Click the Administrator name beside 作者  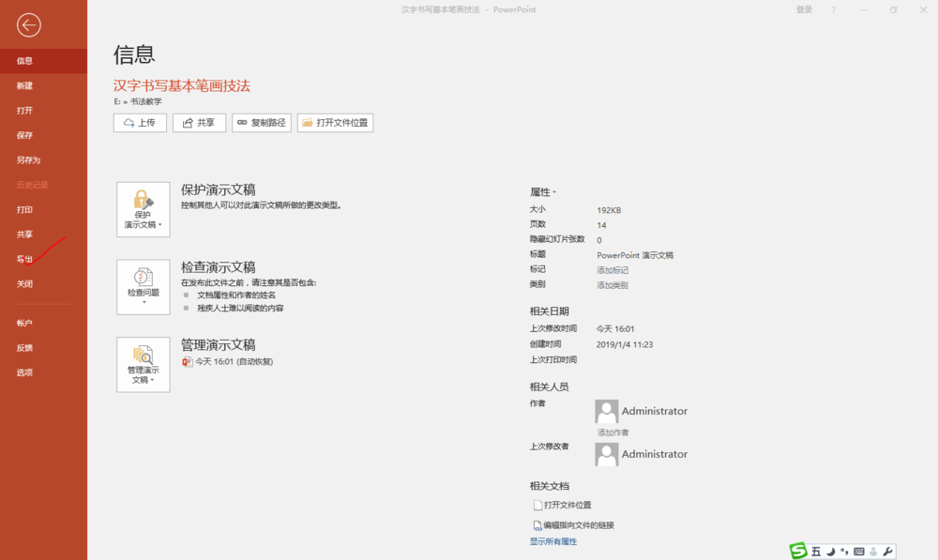pyautogui.click(x=655, y=411)
